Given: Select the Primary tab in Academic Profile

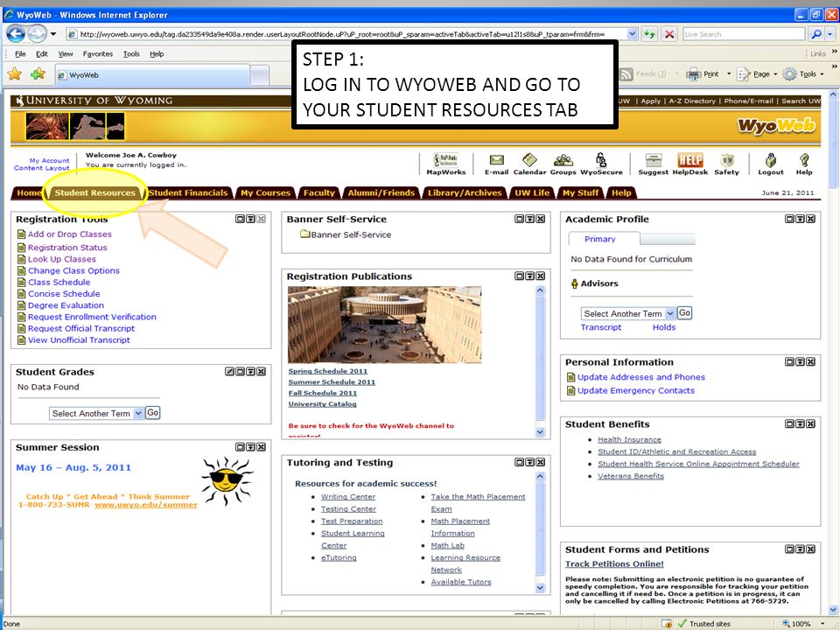Looking at the screenshot, I should (x=600, y=239).
